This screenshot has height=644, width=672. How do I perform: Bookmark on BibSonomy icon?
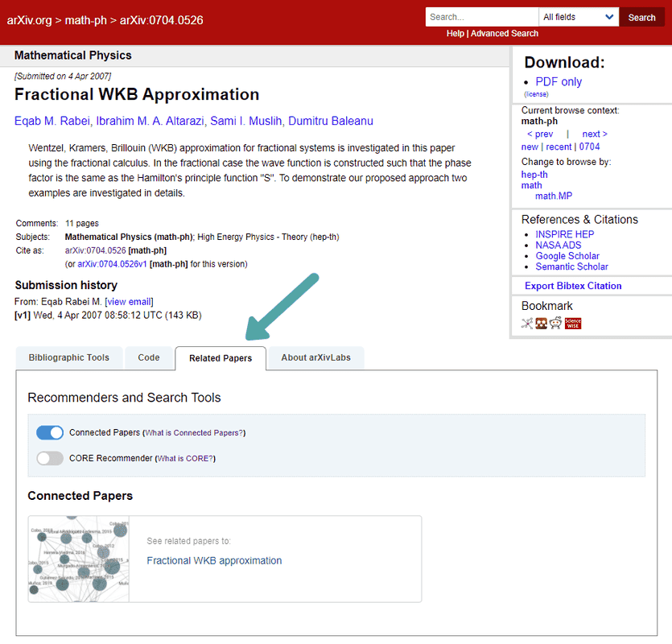coord(542,324)
